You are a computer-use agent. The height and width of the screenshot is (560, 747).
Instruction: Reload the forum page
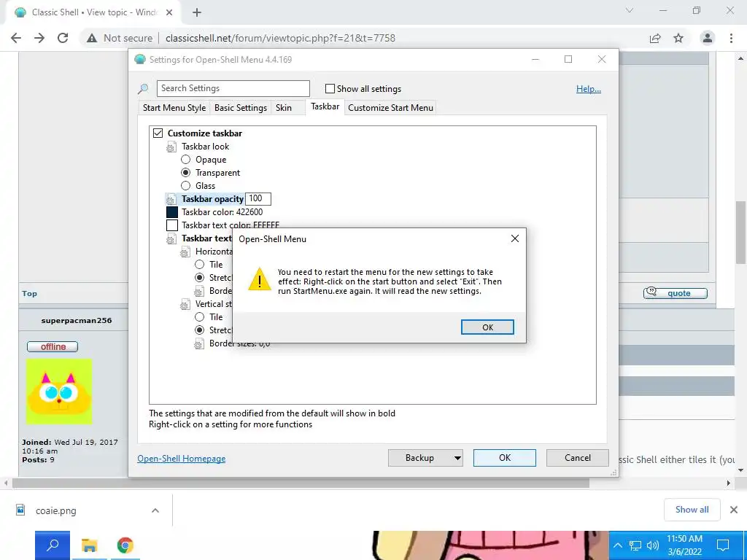click(x=63, y=38)
